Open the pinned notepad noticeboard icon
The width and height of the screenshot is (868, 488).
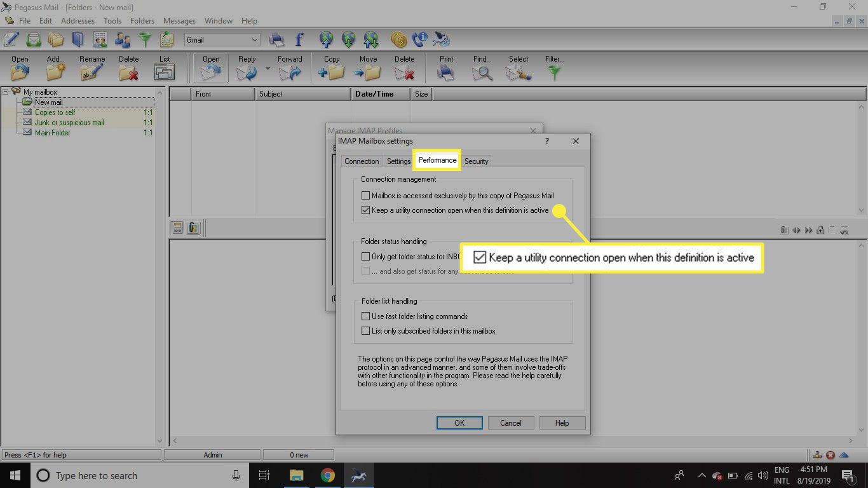coord(167,40)
